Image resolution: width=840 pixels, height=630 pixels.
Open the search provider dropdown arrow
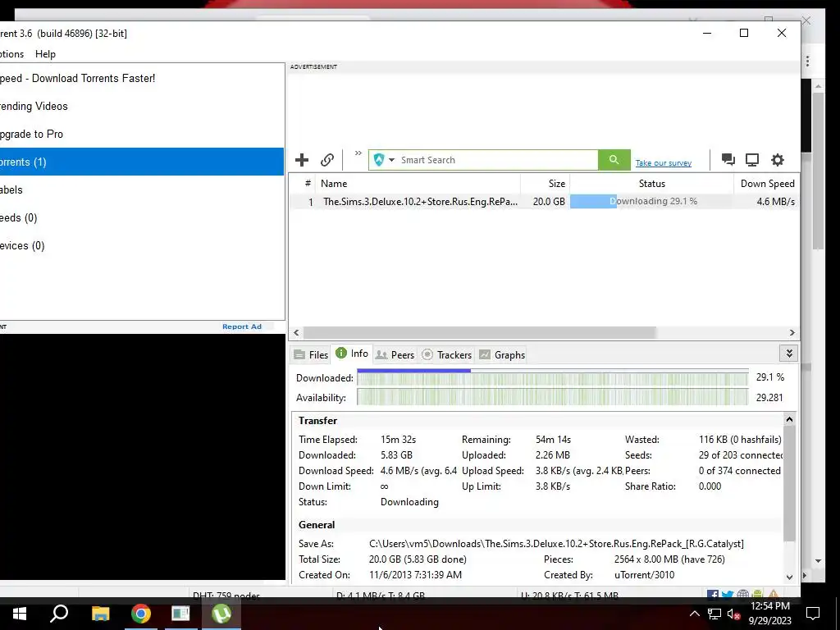click(391, 160)
